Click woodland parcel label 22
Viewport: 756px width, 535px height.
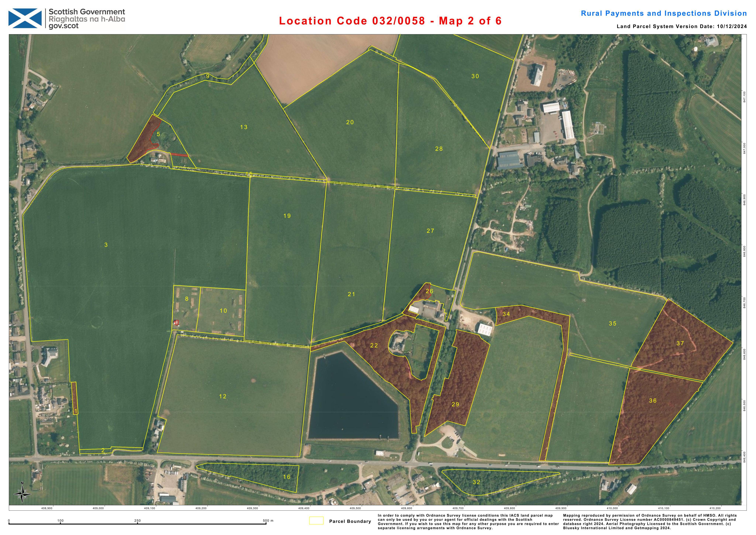[x=374, y=345]
